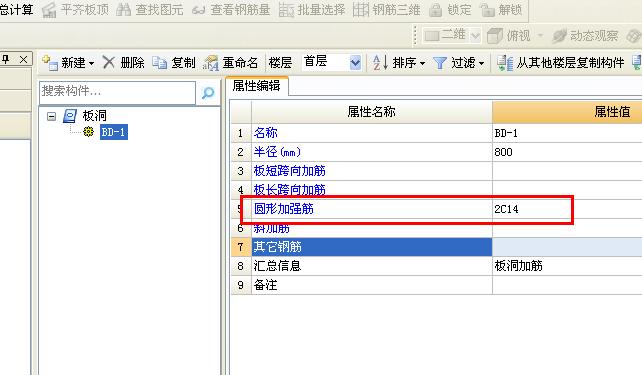
Task: Click the 复制 (Copy) icon
Action: coord(159,63)
